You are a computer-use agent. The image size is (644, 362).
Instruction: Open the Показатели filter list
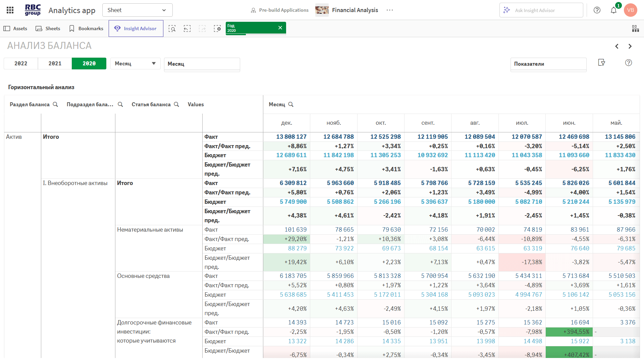[x=548, y=64]
